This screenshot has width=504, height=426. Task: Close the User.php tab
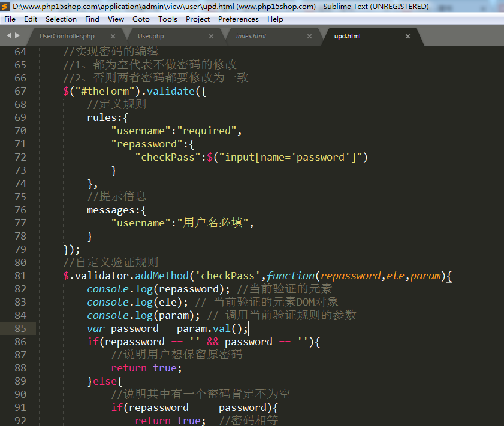(211, 37)
